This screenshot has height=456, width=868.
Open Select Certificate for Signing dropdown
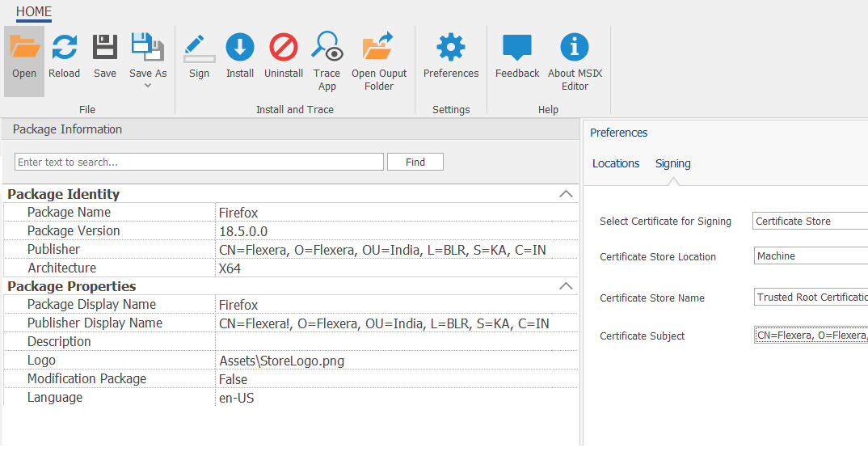pyautogui.click(x=810, y=221)
